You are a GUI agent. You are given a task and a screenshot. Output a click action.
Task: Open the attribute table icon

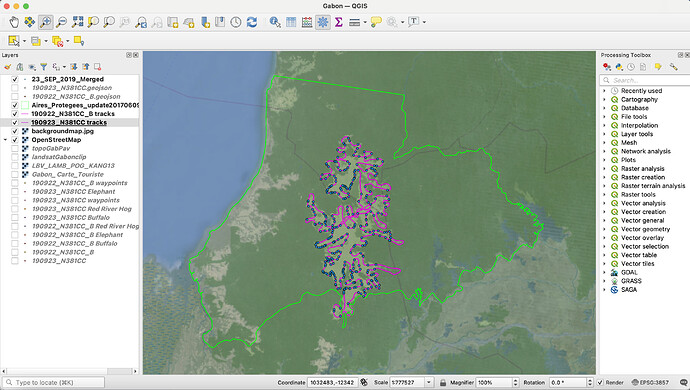(291, 22)
